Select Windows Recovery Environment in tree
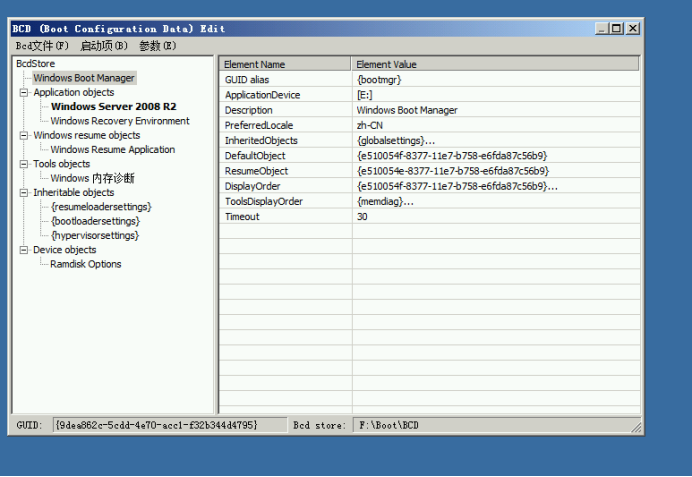The height and width of the screenshot is (477, 692). (x=119, y=121)
